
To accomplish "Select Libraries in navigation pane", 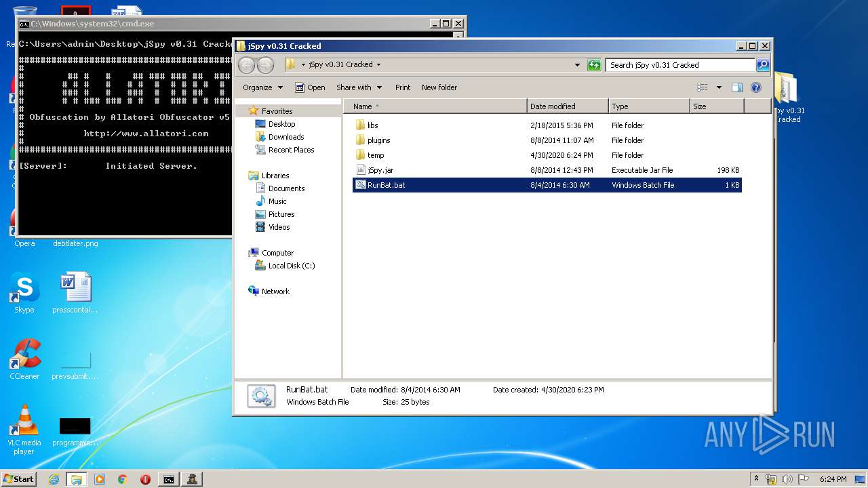I will point(275,176).
